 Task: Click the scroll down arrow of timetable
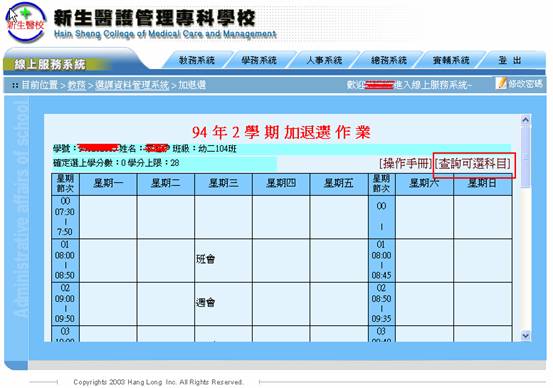[x=525, y=335]
